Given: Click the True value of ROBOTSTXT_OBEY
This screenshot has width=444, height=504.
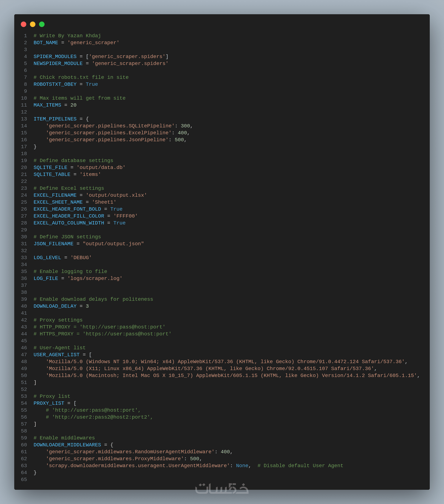Looking at the screenshot, I should [x=92, y=84].
